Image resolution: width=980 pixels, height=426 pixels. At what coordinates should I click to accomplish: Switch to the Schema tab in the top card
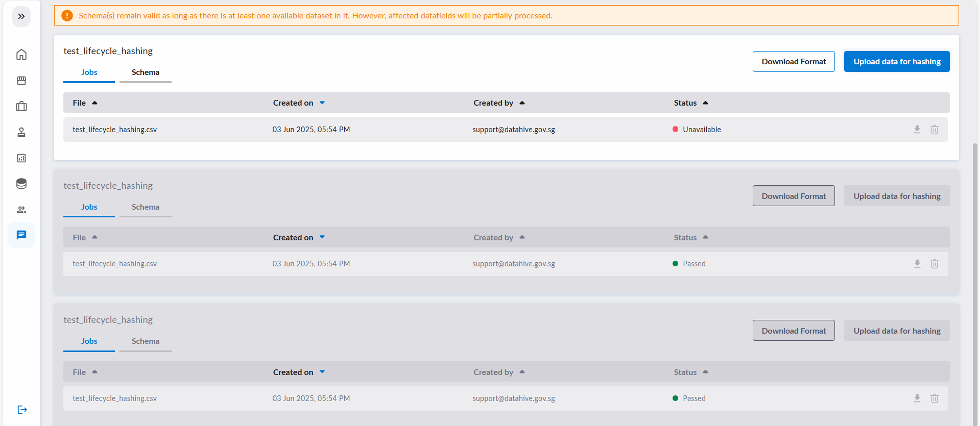tap(146, 72)
